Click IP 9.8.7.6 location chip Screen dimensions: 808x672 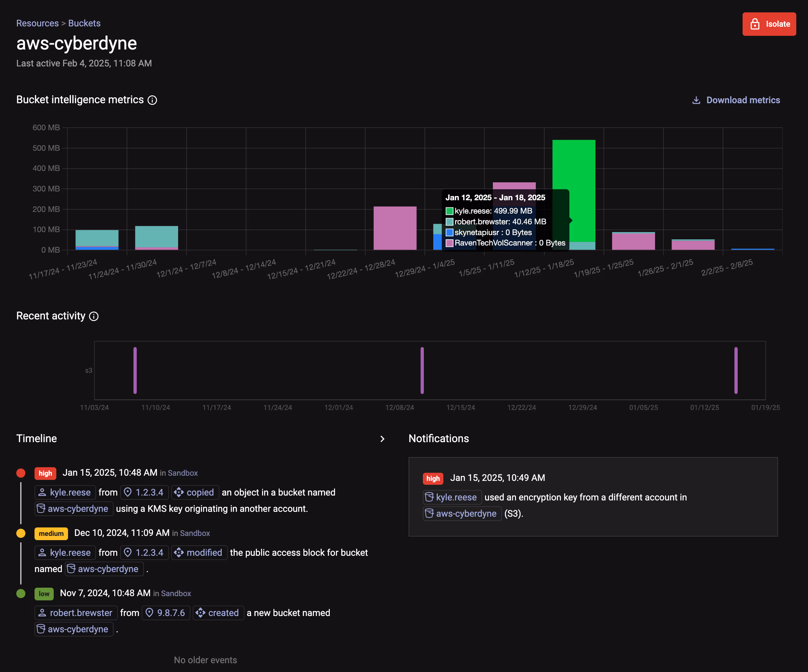(x=166, y=613)
